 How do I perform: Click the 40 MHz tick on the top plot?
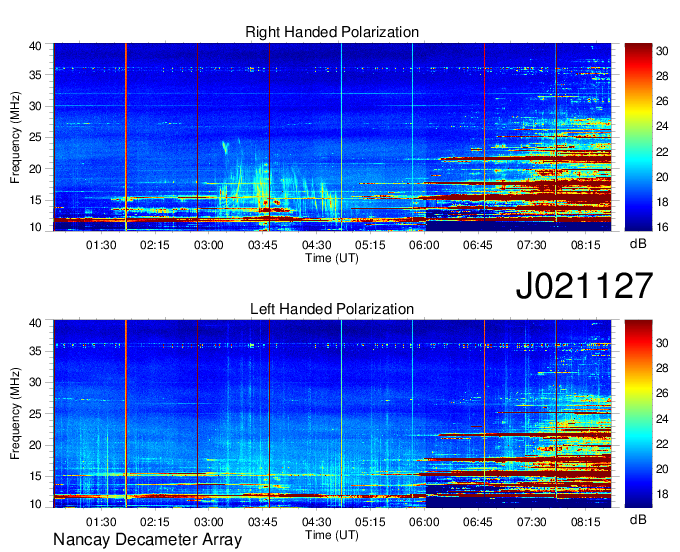(x=36, y=46)
